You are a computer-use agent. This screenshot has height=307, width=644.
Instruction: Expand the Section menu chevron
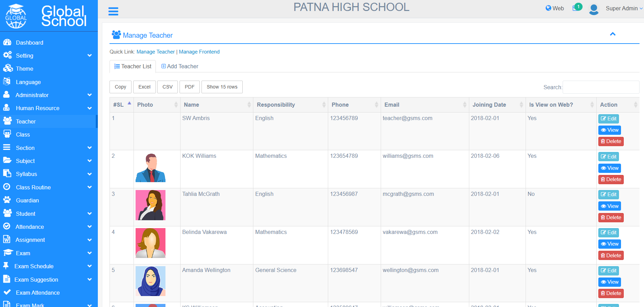pyautogui.click(x=90, y=148)
